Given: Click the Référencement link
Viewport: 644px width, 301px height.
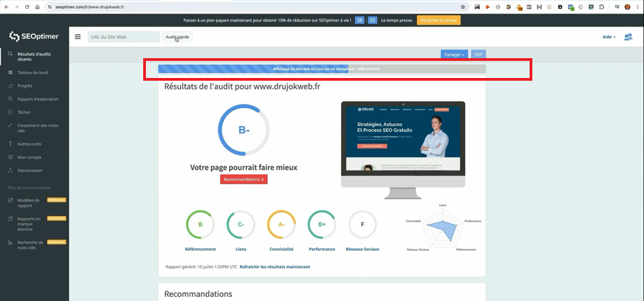Looking at the screenshot, I should (201, 249).
